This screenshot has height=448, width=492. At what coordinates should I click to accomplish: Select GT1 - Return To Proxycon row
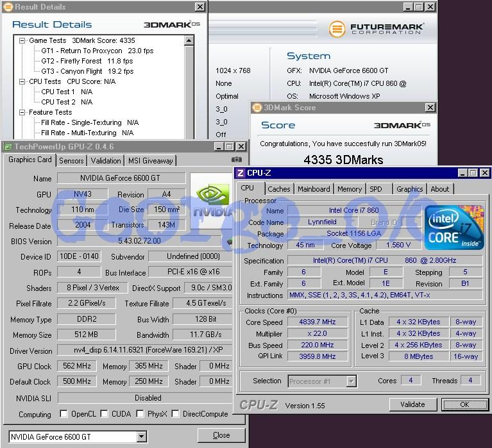(98, 51)
